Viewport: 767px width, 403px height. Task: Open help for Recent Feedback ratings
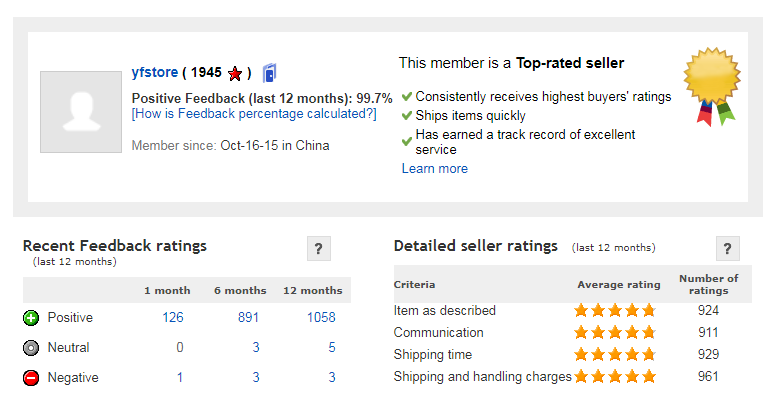point(319,248)
